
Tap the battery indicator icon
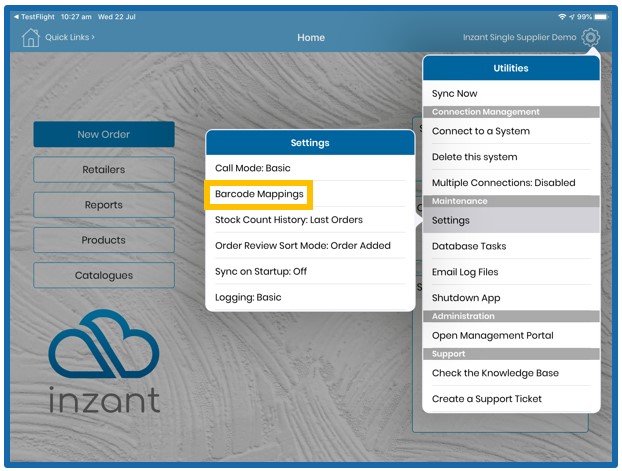601,17
